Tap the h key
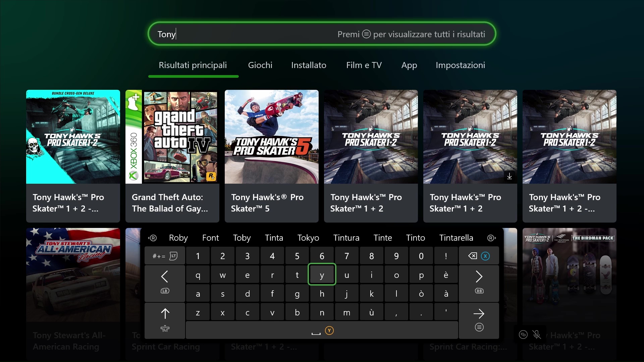Viewport: 644px width, 362px height. [x=322, y=294]
